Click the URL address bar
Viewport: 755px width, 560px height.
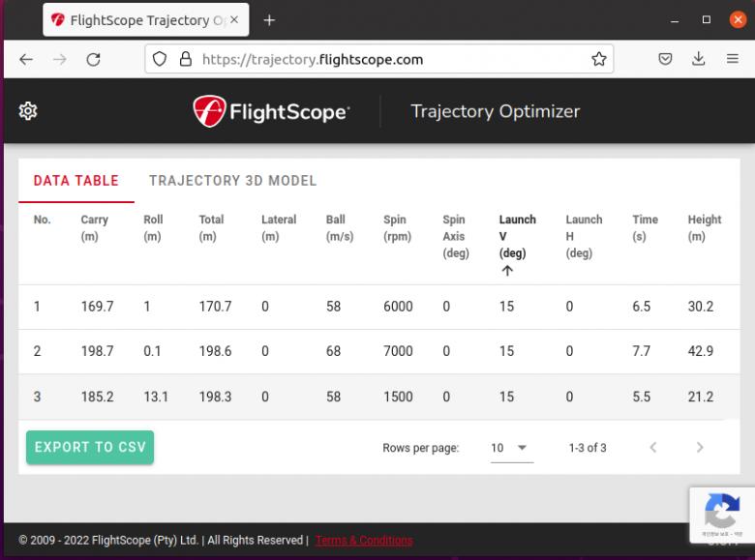[x=387, y=59]
